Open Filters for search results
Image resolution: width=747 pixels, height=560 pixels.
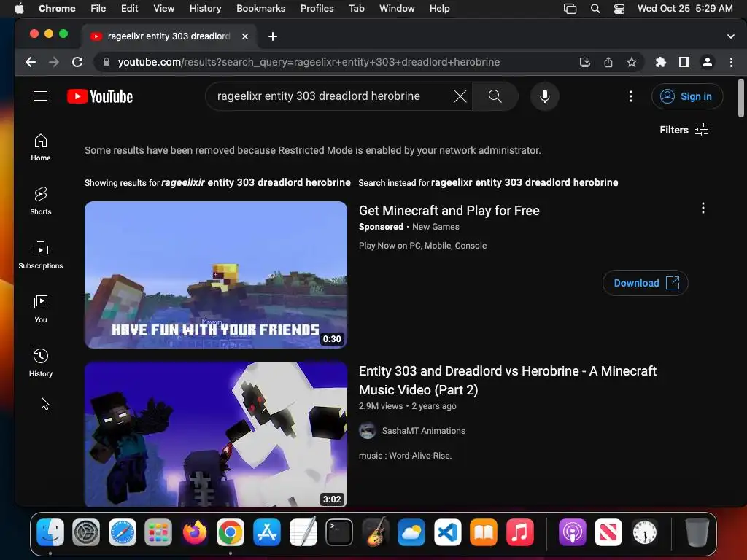684,130
